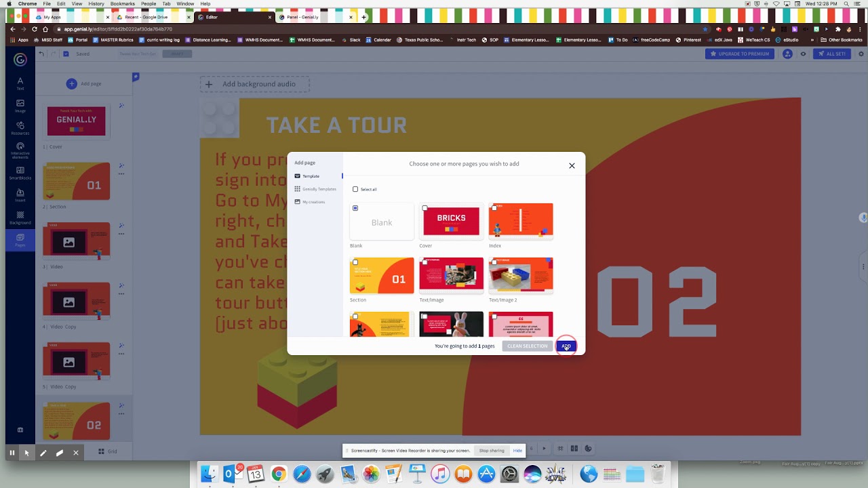
Task: Tick the Index template checkbox
Action: (494, 208)
